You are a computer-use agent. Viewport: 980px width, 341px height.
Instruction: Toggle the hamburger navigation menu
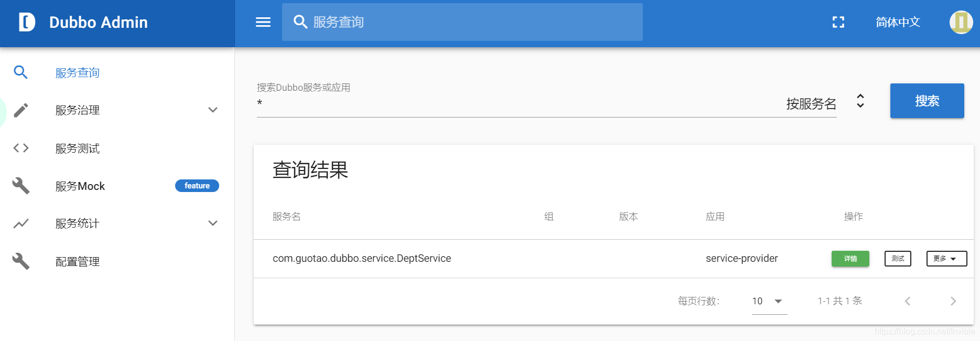[263, 22]
